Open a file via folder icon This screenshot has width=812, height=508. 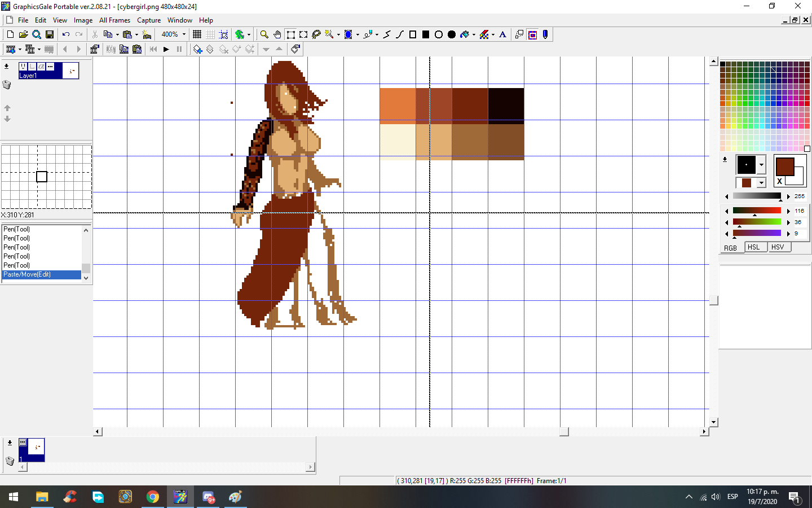coord(23,34)
